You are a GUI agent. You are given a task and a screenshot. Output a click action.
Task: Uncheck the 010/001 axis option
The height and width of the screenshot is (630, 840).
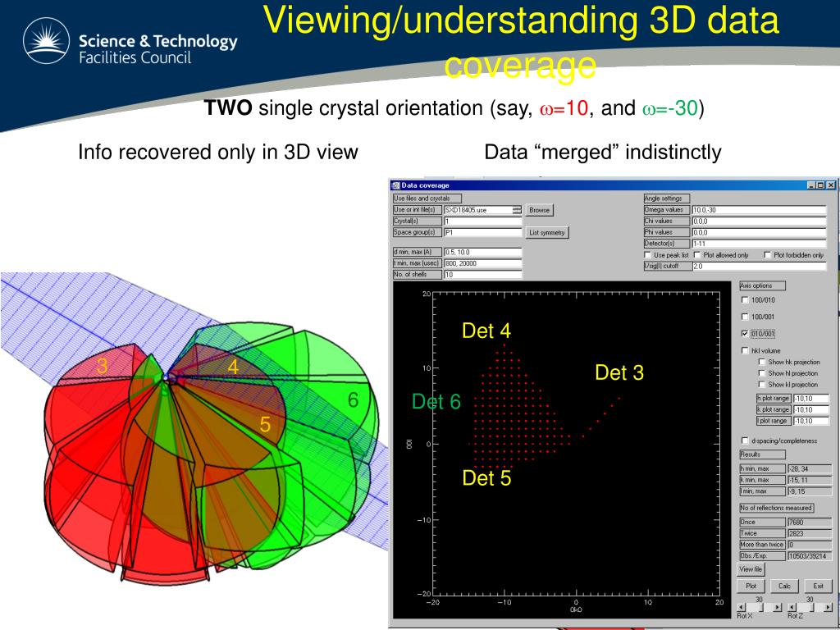tap(745, 333)
